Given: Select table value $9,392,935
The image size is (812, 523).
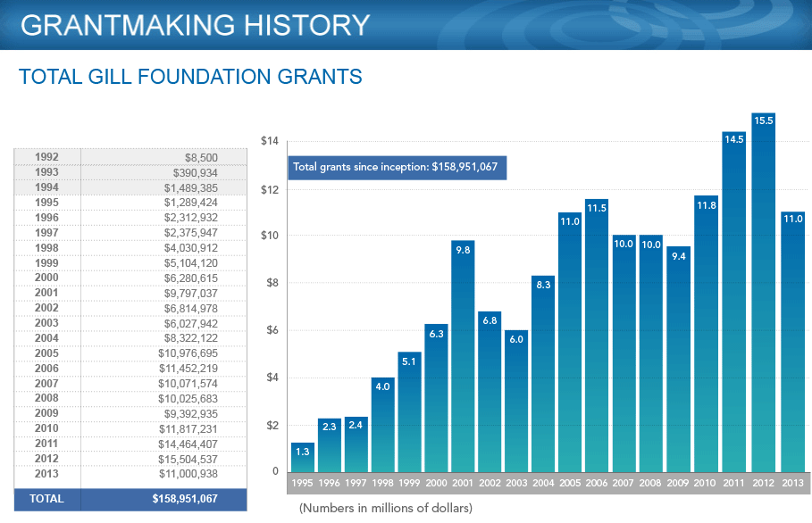Looking at the screenshot, I should [190, 414].
